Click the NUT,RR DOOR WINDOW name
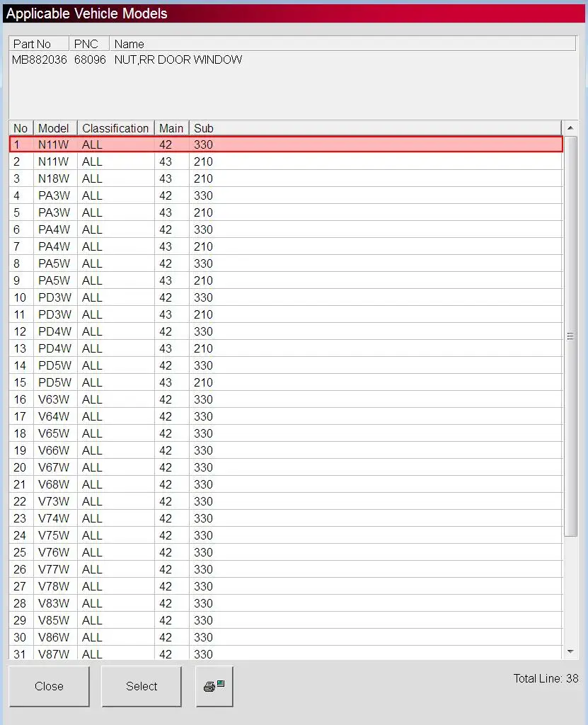The height and width of the screenshot is (725, 588). click(178, 59)
